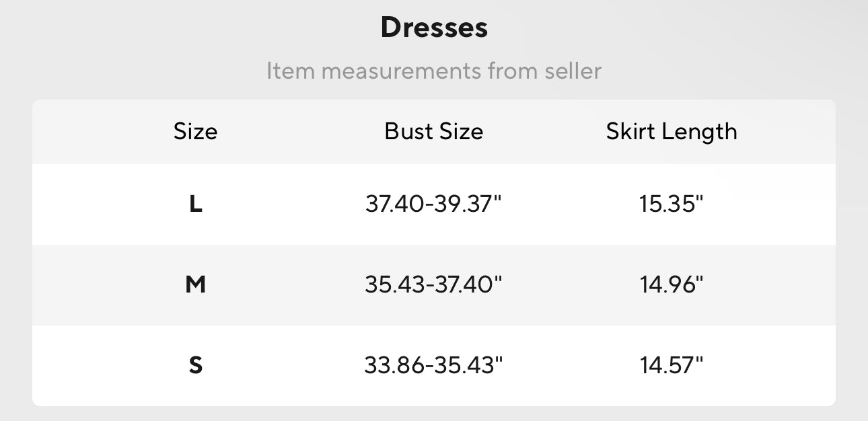868x421 pixels.
Task: Click bust size 33.86-35.43" for S
Action: (434, 365)
